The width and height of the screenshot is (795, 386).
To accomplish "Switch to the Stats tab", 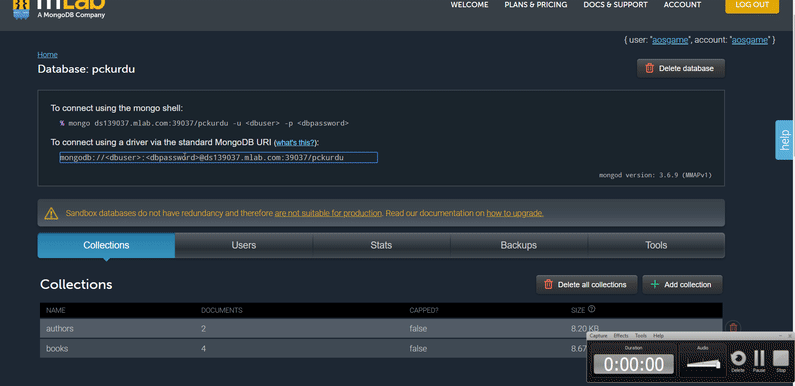I will tap(381, 245).
